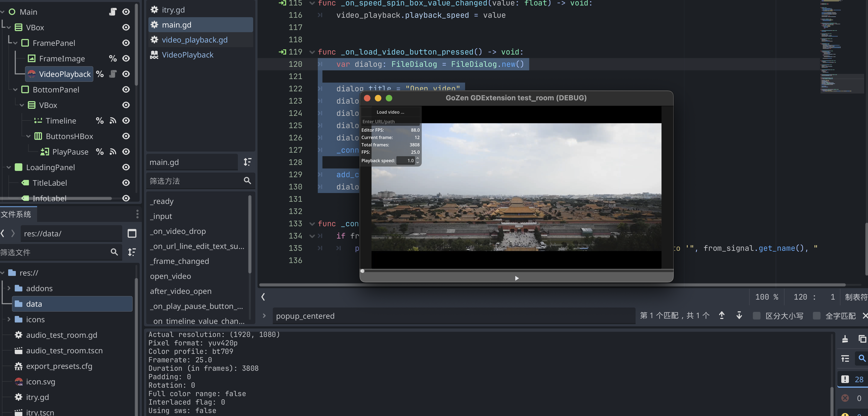Switch to video_playback.gd script
868x416 pixels.
tap(194, 40)
